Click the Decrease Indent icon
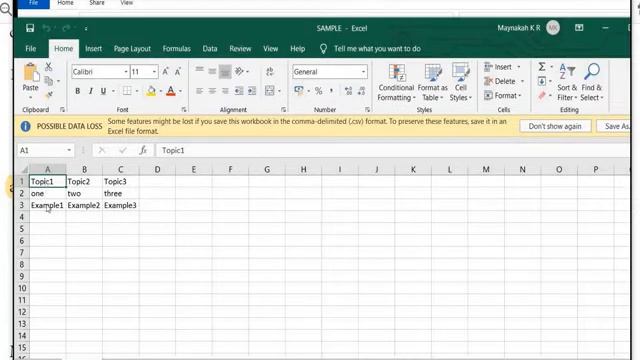This screenshot has width=640, height=360. pos(239,91)
